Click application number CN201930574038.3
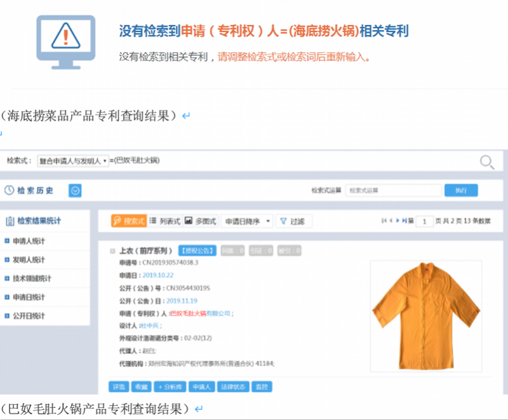Image resolution: width=508 pixels, height=420 pixels. point(170,262)
